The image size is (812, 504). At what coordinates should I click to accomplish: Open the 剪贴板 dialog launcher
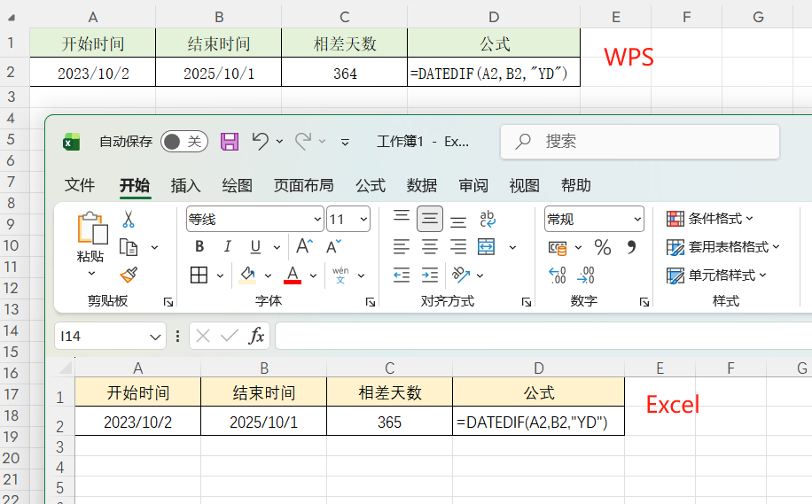pyautogui.click(x=168, y=302)
